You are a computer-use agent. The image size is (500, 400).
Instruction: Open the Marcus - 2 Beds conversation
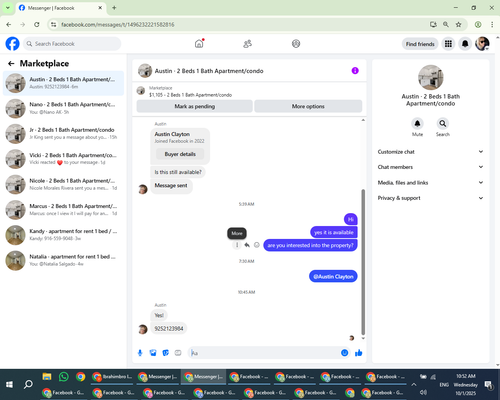(63, 209)
